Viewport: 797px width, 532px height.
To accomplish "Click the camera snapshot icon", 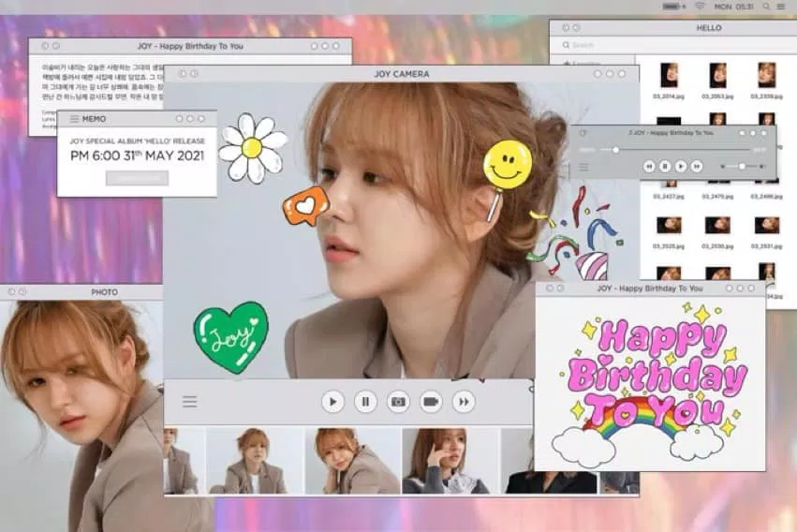I will click(398, 402).
